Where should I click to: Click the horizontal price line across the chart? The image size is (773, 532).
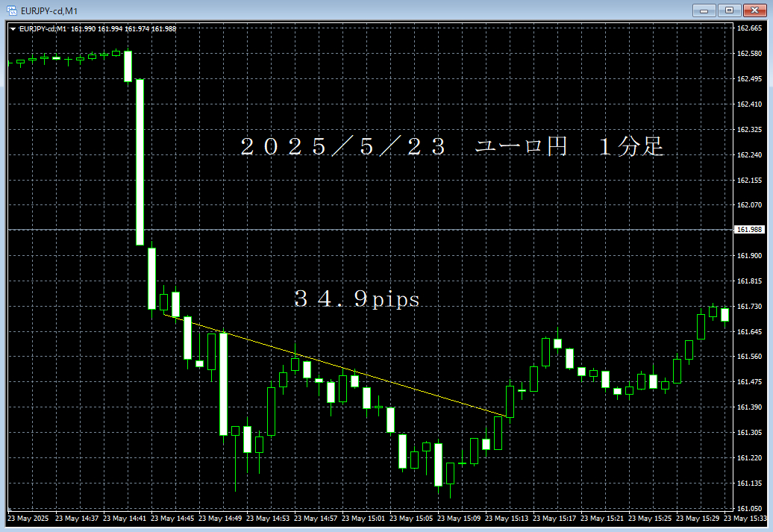(x=373, y=230)
